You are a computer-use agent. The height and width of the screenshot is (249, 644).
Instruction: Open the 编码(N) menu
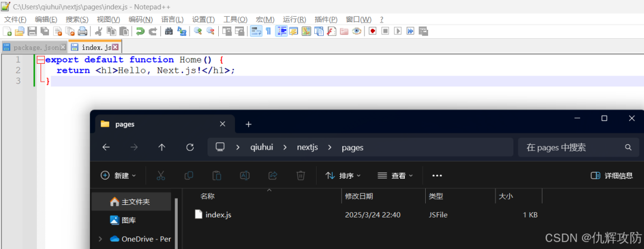141,19
